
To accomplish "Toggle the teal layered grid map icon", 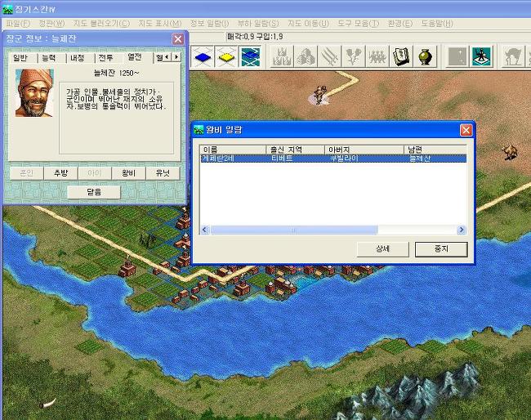I will click(250, 56).
